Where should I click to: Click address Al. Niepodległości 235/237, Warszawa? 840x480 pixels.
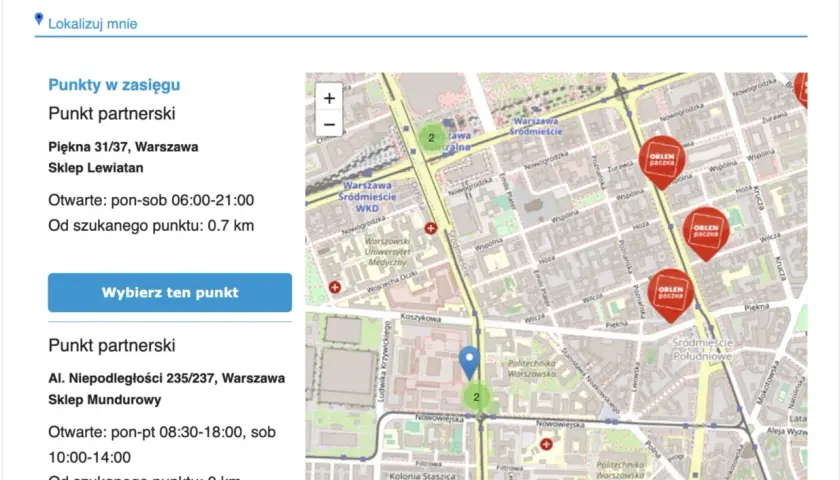pos(167,378)
